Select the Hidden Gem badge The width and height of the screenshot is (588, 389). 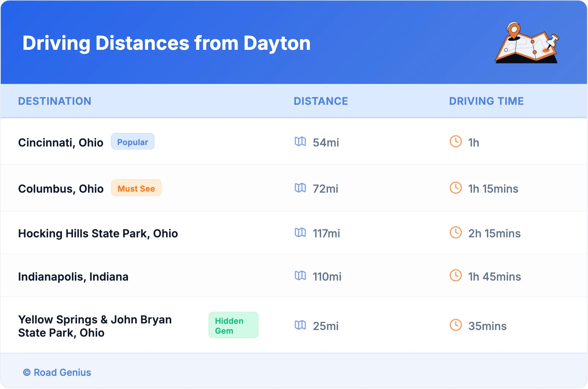tap(234, 325)
